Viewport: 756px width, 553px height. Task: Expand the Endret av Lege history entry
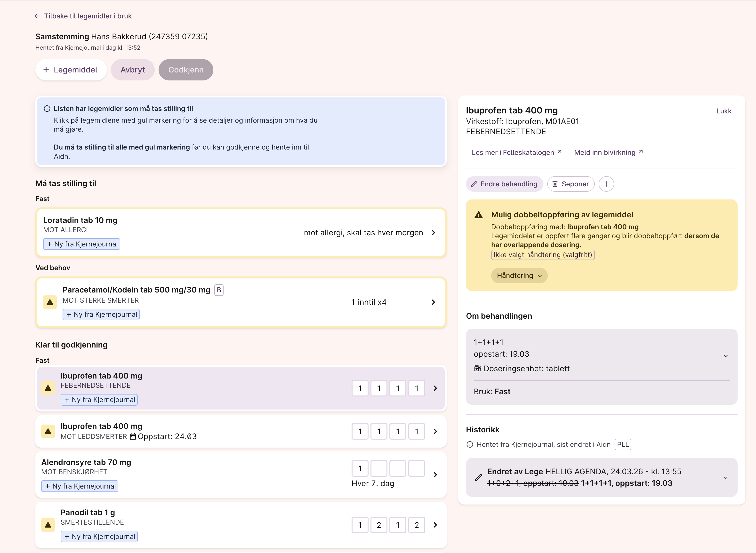725,477
